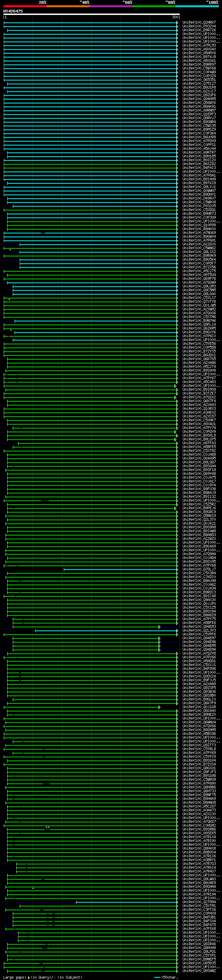Select hit label UniRef100_Q9LVJ1

tap(199, 187)
